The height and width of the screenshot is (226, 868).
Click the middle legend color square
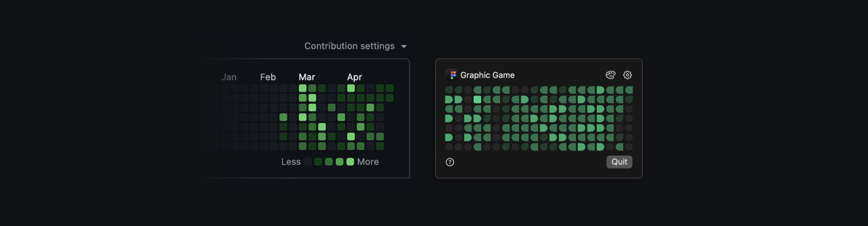329,162
